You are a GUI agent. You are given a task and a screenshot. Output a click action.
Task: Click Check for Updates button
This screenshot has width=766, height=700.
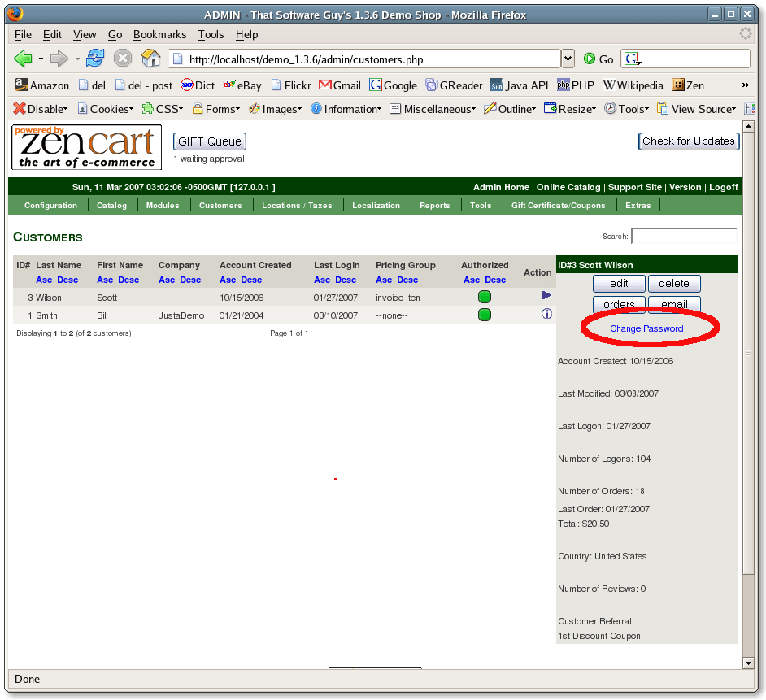(688, 141)
